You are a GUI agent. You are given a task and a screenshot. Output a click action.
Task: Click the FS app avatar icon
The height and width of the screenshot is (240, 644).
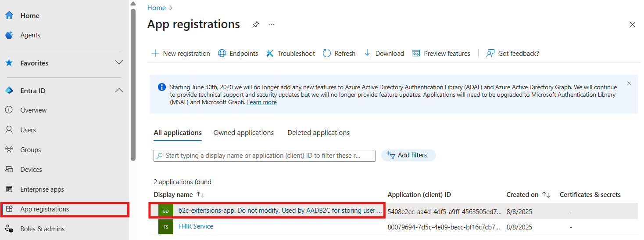coord(166,227)
